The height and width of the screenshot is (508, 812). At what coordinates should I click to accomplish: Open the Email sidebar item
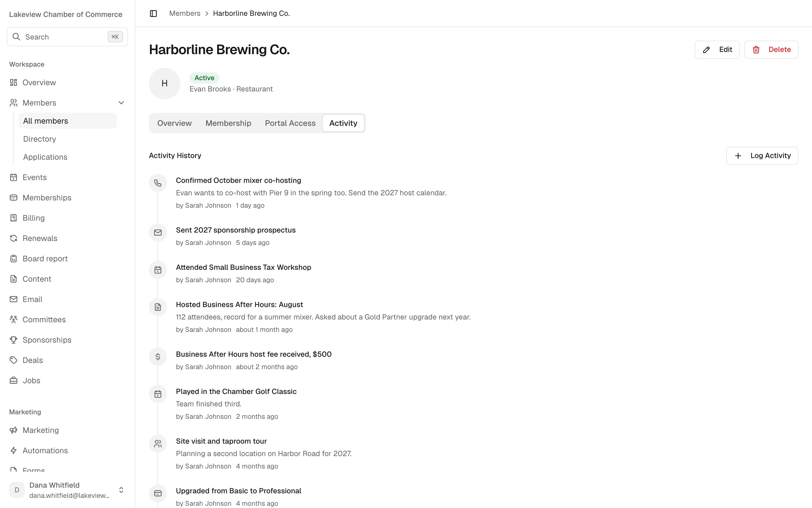67,299
